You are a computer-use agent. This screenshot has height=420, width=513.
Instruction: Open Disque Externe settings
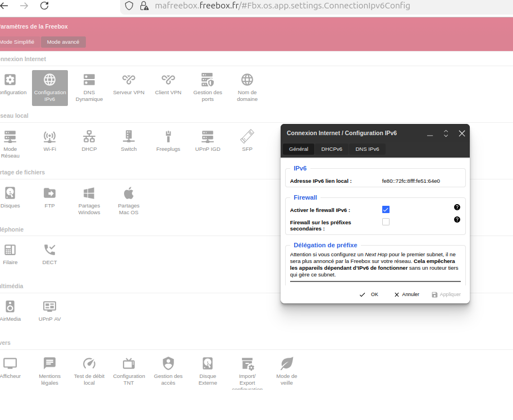click(208, 371)
